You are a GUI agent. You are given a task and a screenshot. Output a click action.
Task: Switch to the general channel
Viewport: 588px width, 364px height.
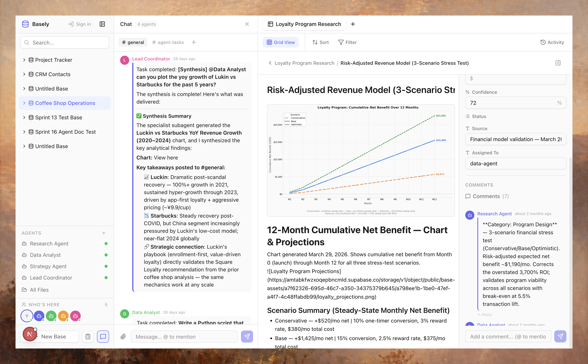[x=133, y=42]
